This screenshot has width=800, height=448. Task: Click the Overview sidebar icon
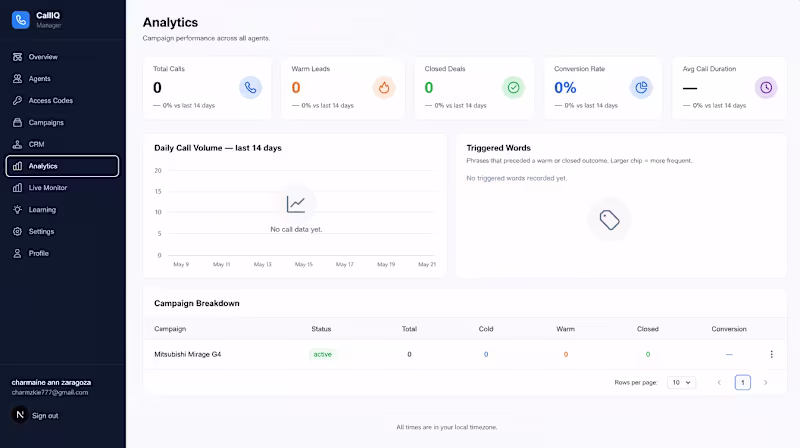tap(17, 57)
